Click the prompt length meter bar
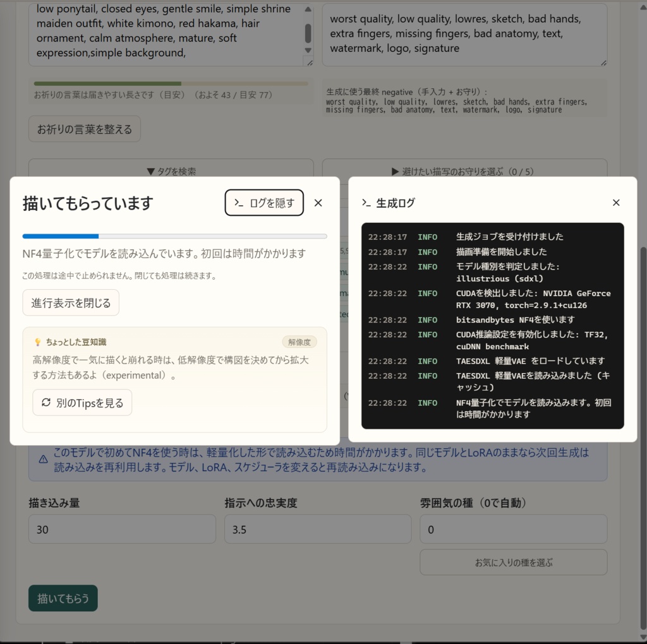 point(171,84)
